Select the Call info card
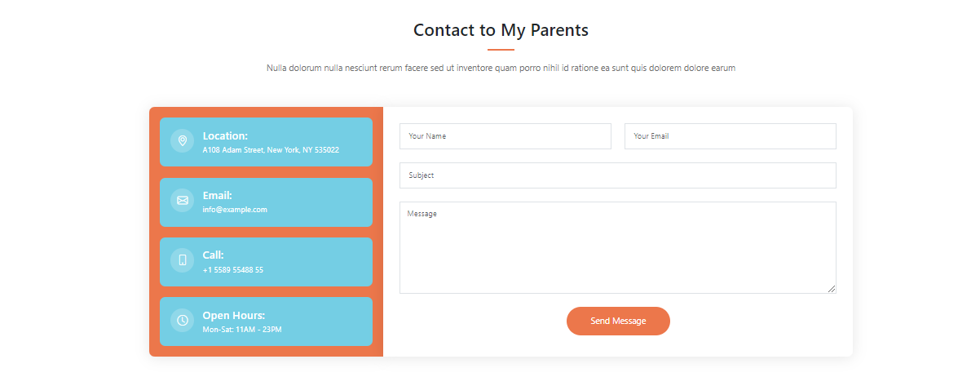 coord(266,262)
